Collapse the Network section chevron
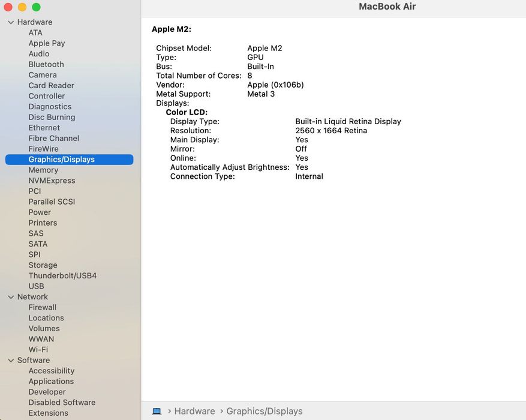 pyautogui.click(x=11, y=297)
